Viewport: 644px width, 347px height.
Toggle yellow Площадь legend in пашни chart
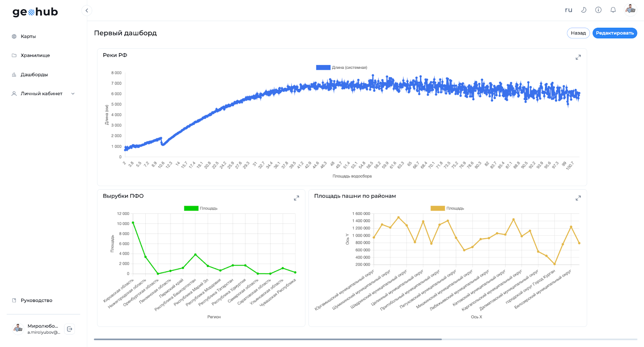[438, 209]
